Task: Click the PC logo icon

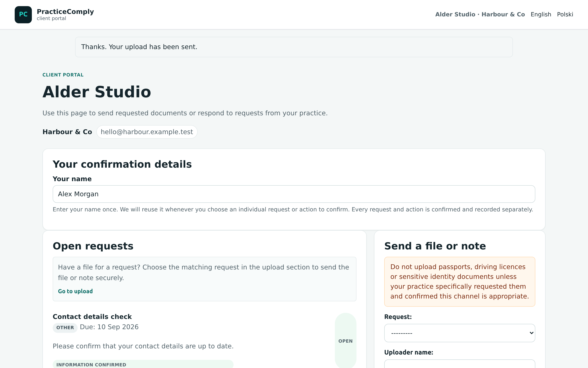Action: click(23, 15)
